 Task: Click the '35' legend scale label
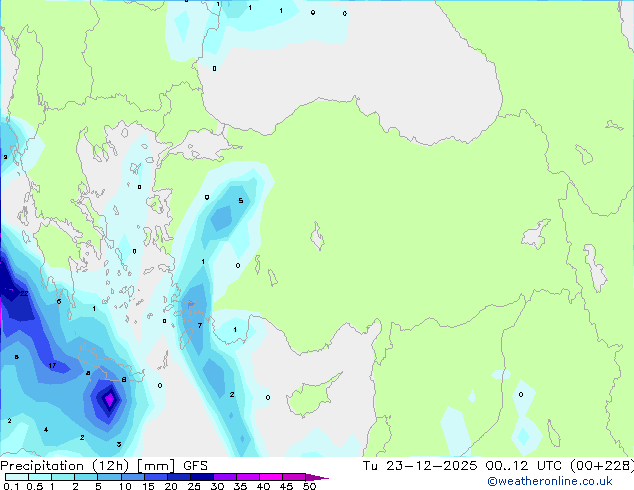pyautogui.click(x=241, y=486)
